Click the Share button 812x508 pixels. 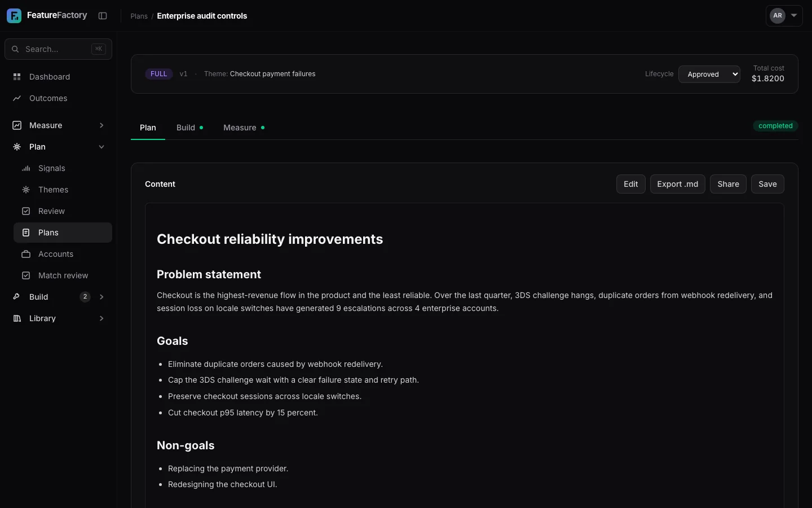click(728, 184)
